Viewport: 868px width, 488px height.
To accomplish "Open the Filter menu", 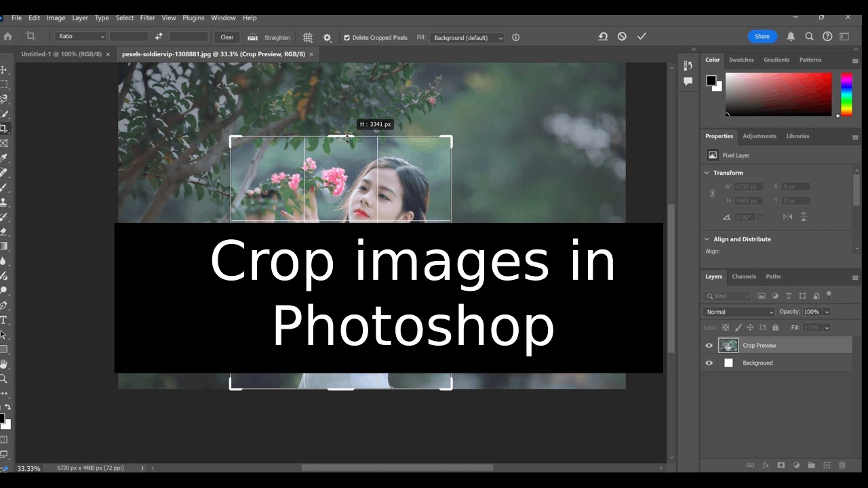I will (x=147, y=18).
